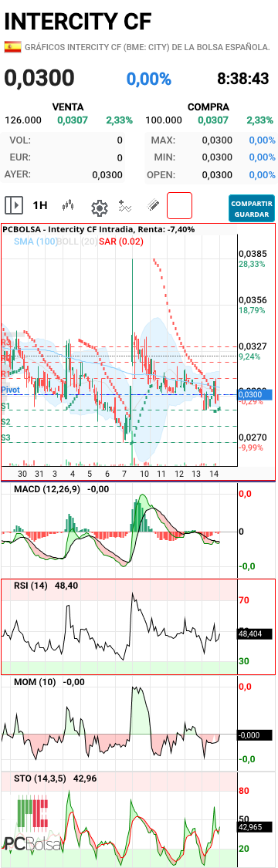Screen dimensions: 278x868
Task: Click the VENTA column header
Action: pyautogui.click(x=67, y=106)
